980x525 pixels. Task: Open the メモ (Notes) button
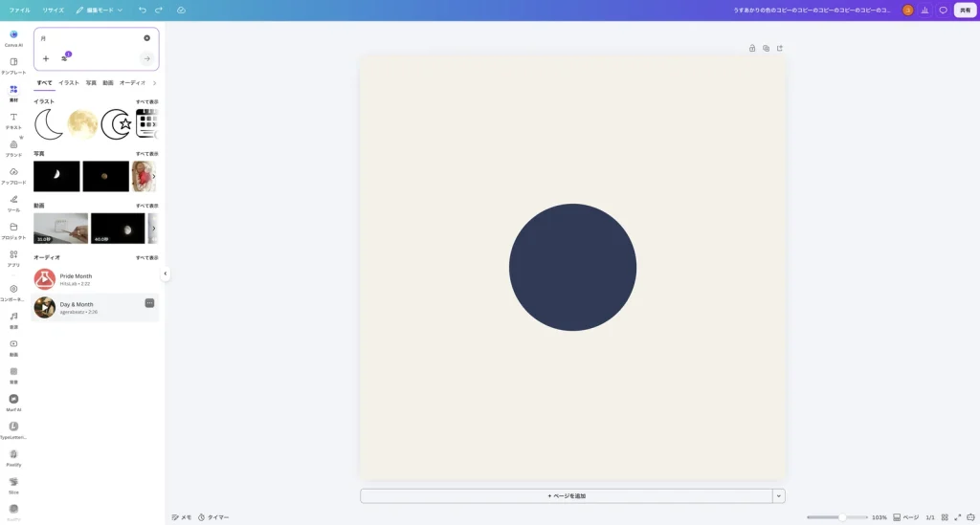pos(182,517)
